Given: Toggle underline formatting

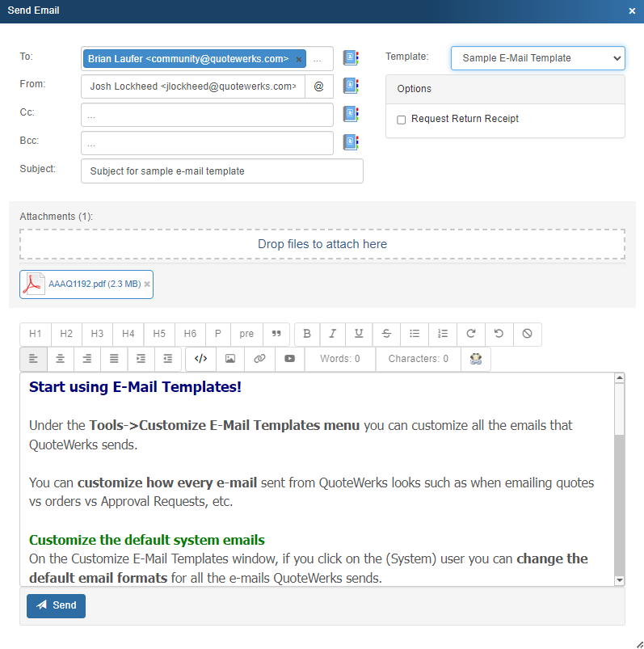Looking at the screenshot, I should coord(359,334).
